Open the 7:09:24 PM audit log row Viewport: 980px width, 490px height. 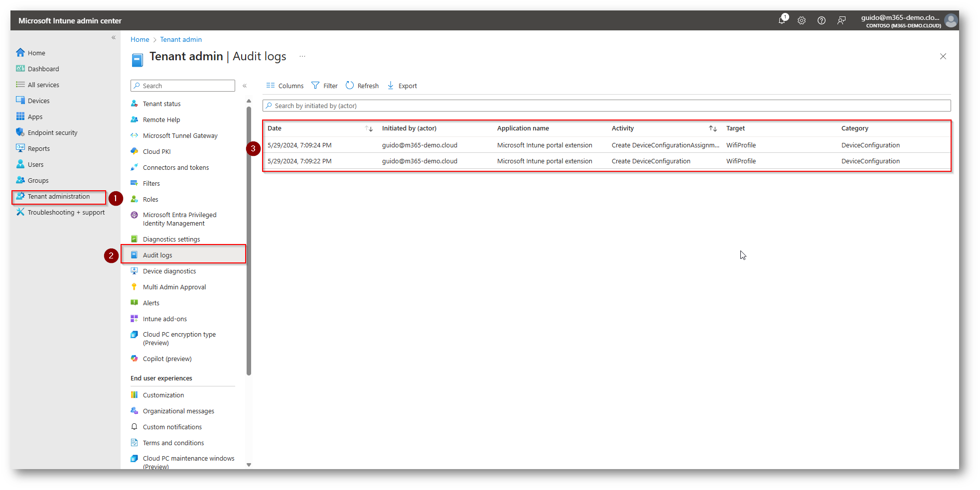point(607,145)
